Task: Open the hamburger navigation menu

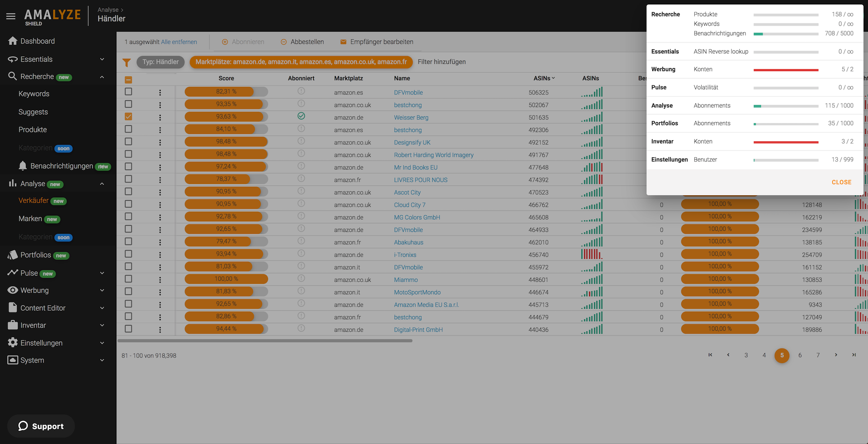Action: point(11,16)
